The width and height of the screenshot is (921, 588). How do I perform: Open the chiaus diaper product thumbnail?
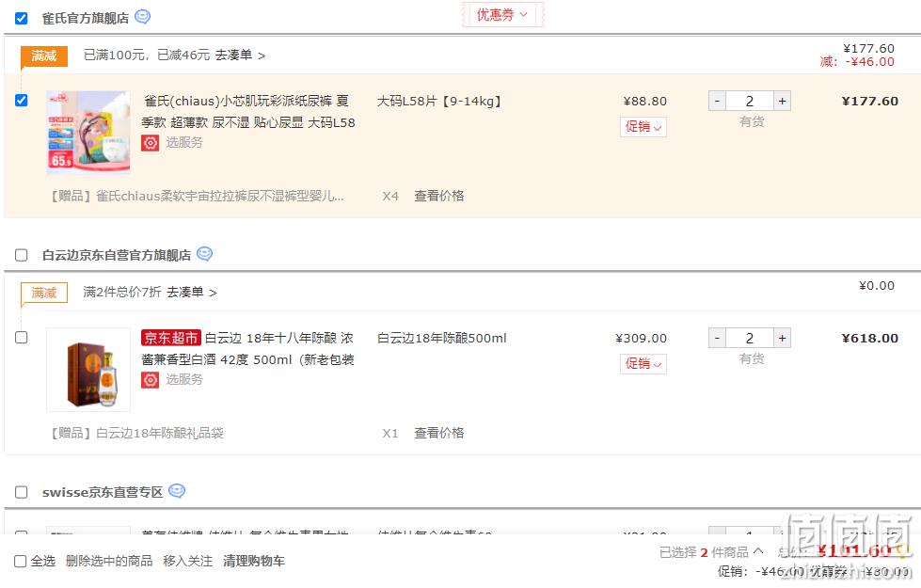tap(88, 132)
